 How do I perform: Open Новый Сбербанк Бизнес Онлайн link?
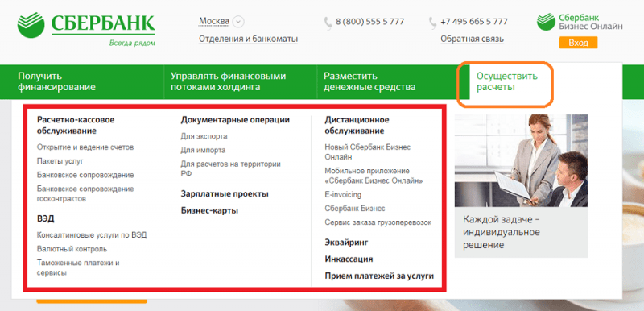click(x=368, y=152)
